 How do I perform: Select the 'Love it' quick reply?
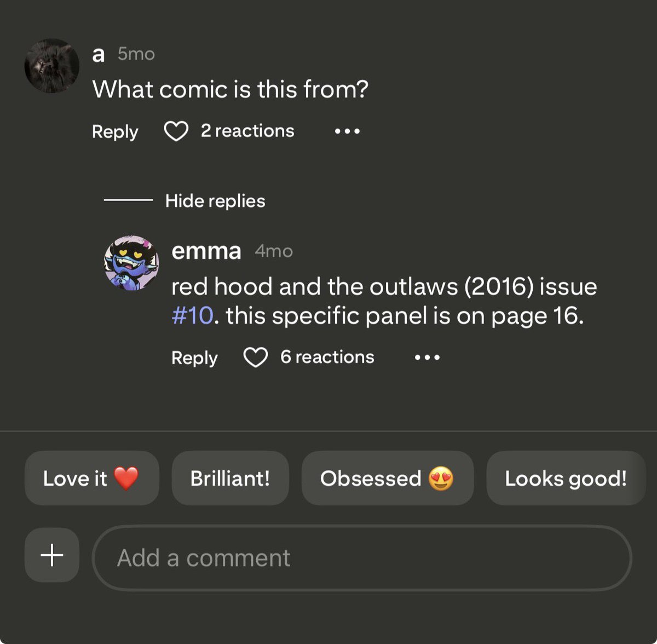pos(92,478)
